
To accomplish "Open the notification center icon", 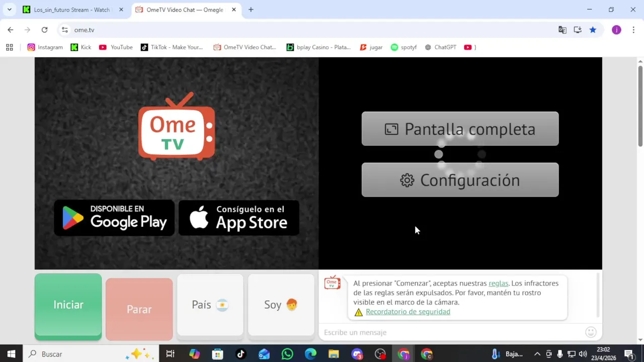I will pos(629,354).
